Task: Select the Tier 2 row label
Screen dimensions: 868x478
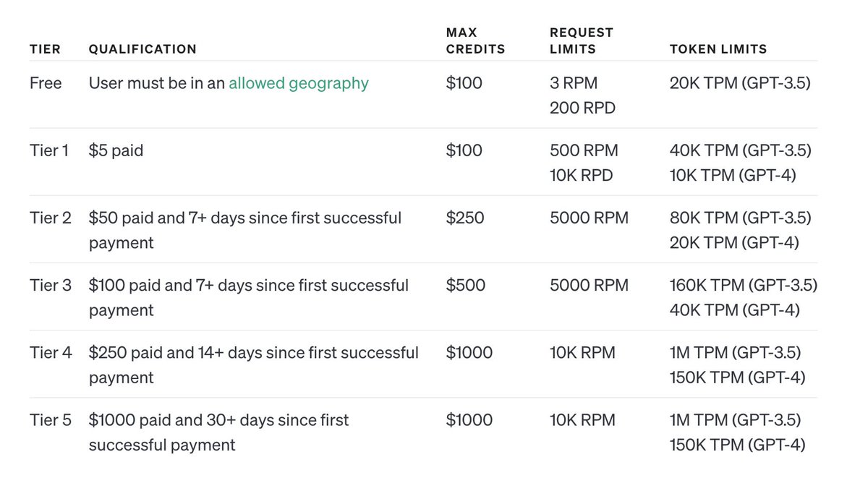Action: 51,218
